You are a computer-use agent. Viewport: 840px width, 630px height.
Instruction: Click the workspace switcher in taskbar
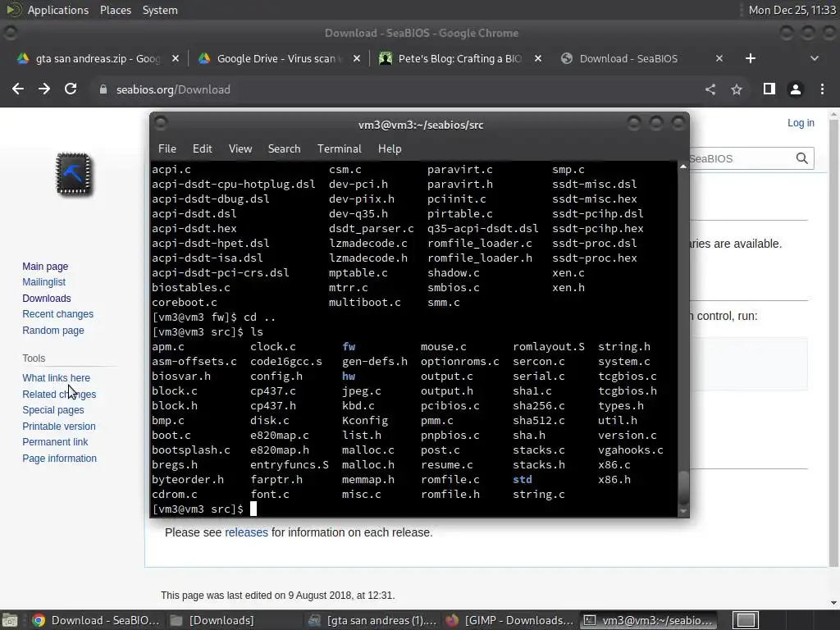click(x=745, y=620)
